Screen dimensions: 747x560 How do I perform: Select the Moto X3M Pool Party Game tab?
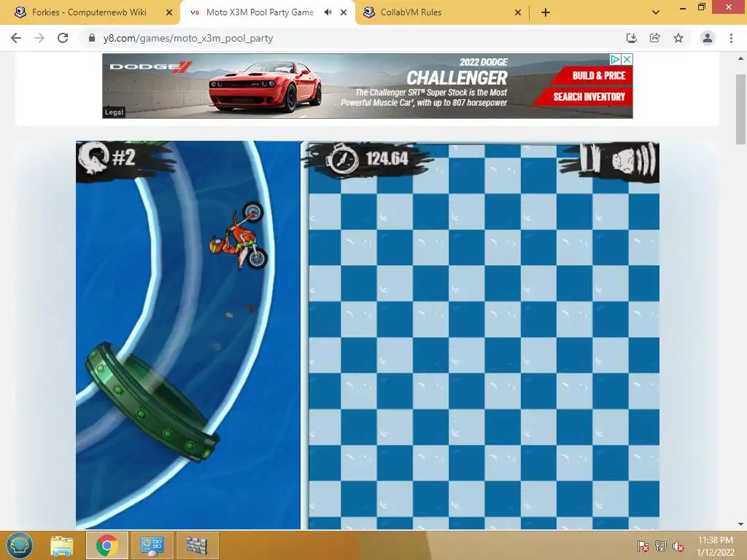coord(260,12)
